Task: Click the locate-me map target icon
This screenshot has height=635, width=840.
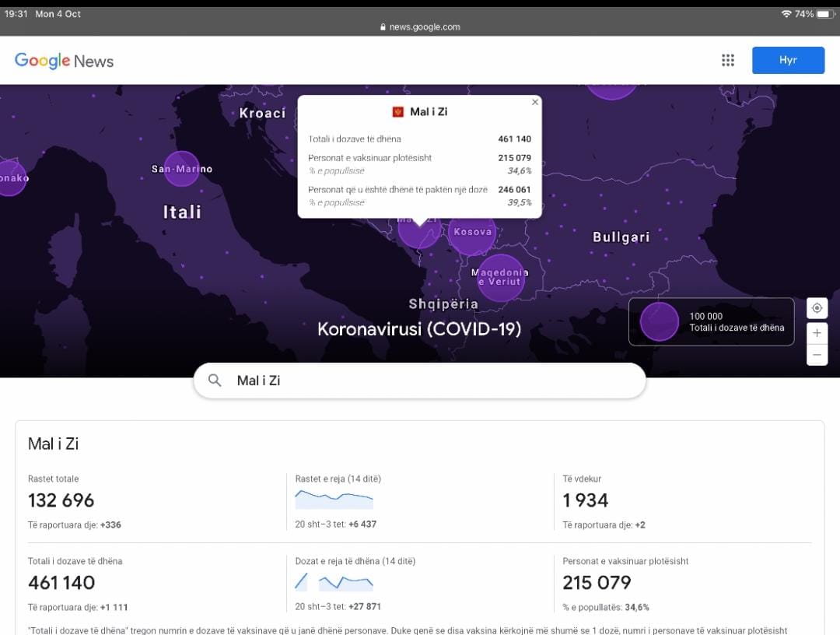Action: click(817, 308)
